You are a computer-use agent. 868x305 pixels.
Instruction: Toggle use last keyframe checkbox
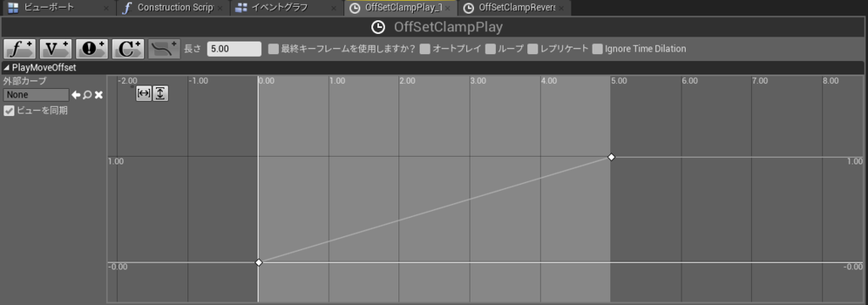point(273,48)
